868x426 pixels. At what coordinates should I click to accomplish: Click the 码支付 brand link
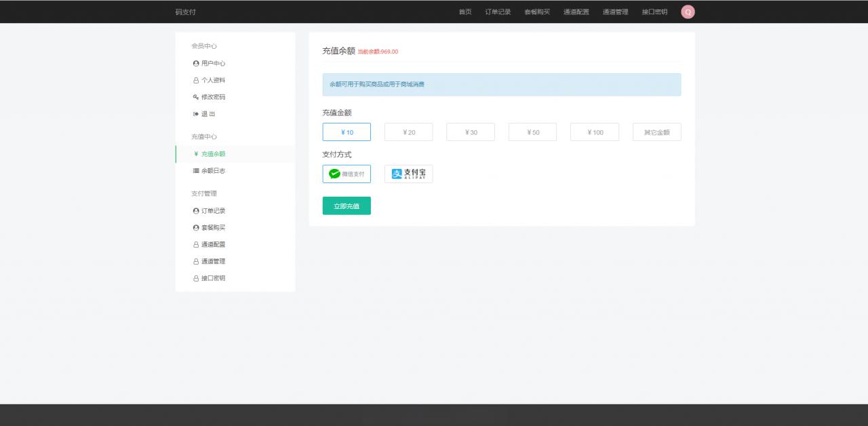185,12
